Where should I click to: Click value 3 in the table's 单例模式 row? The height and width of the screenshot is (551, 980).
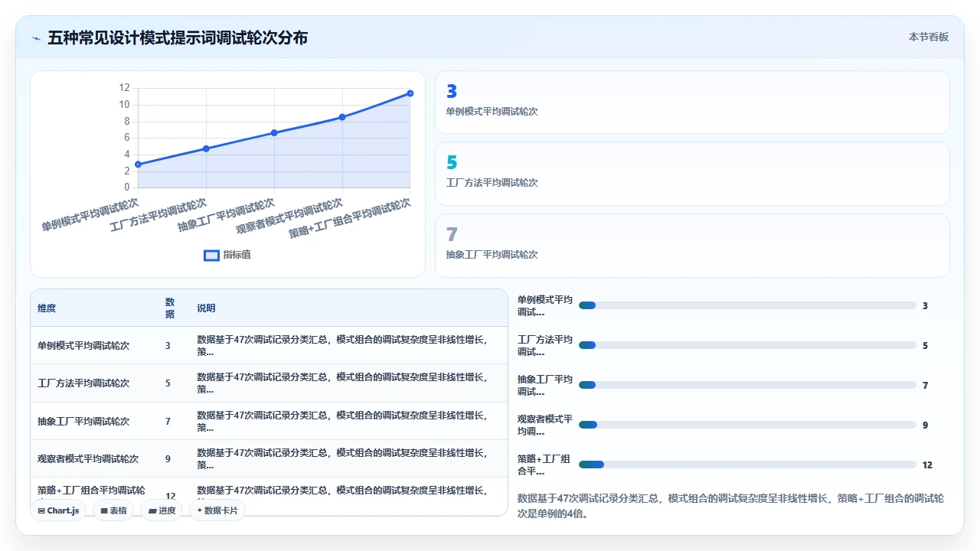click(168, 346)
